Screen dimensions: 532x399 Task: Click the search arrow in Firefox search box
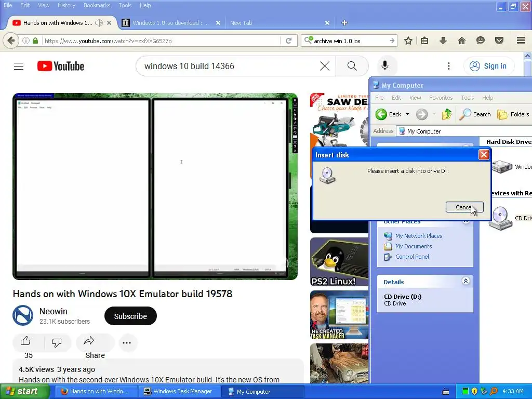click(392, 41)
